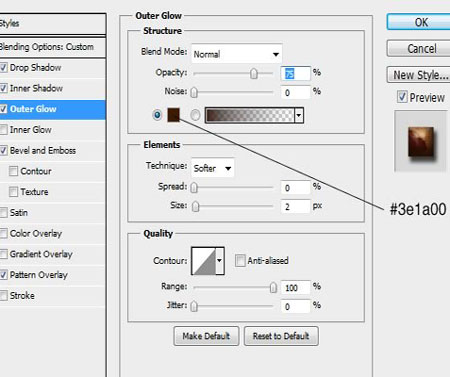Toggle the Inner Shadow checkbox
Image resolution: width=450 pixels, height=377 pixels.
click(x=3, y=88)
